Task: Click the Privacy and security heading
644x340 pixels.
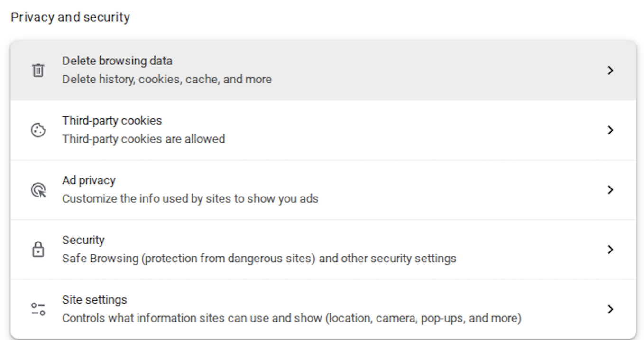Action: pyautogui.click(x=70, y=17)
